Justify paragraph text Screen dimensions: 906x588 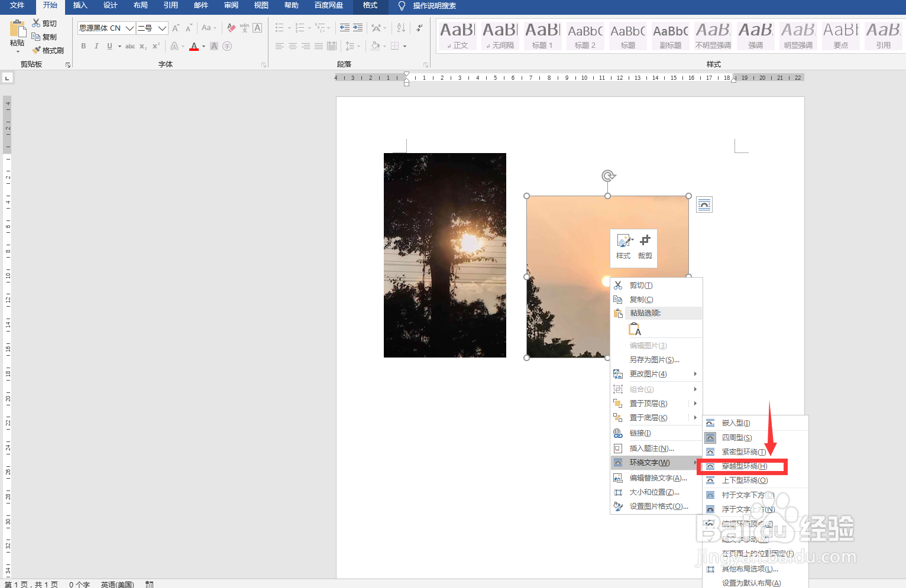pyautogui.click(x=319, y=46)
